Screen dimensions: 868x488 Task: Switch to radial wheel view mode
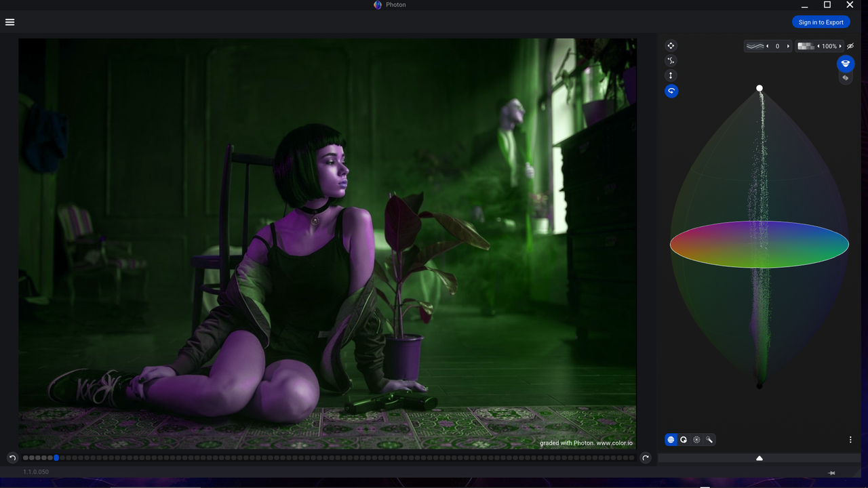coord(696,440)
